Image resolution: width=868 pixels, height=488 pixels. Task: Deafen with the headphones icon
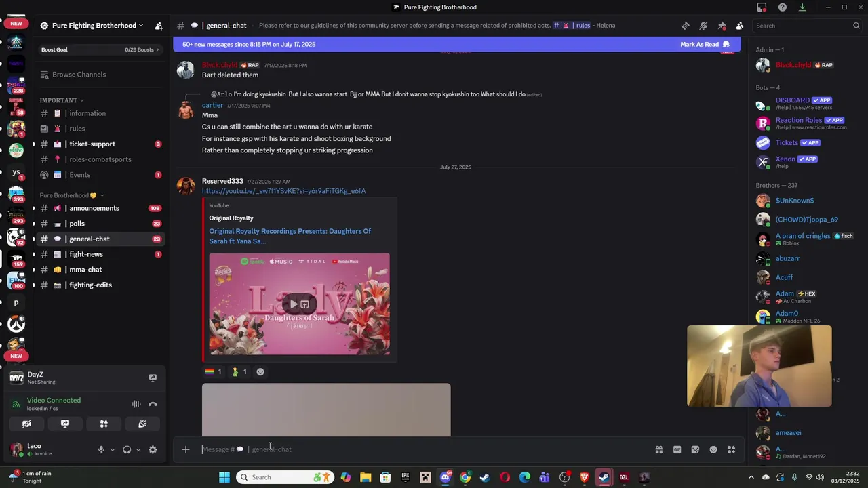(x=127, y=449)
